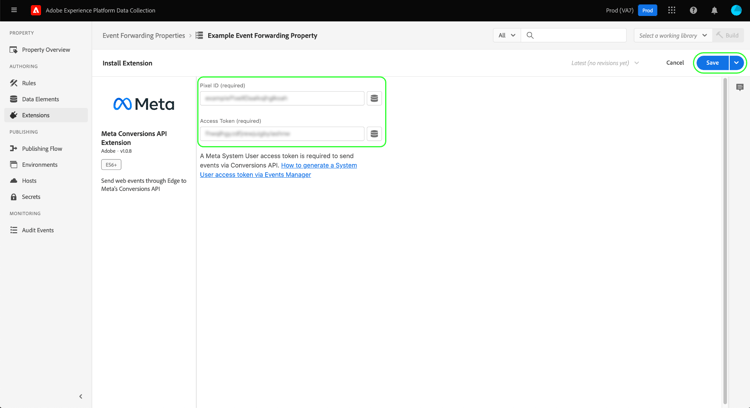Screen dimensions: 750x408
Task: Click the Build button
Action: tap(728, 35)
